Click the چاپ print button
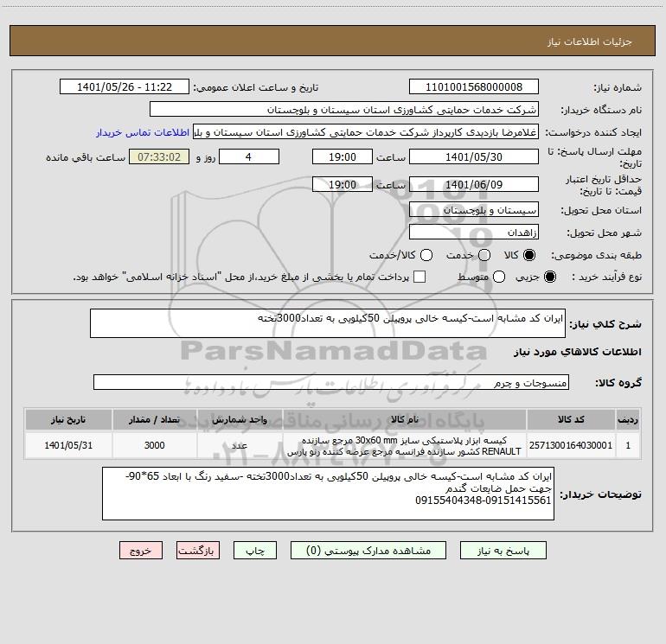Screen dimensions: 666x644 (x=255, y=551)
